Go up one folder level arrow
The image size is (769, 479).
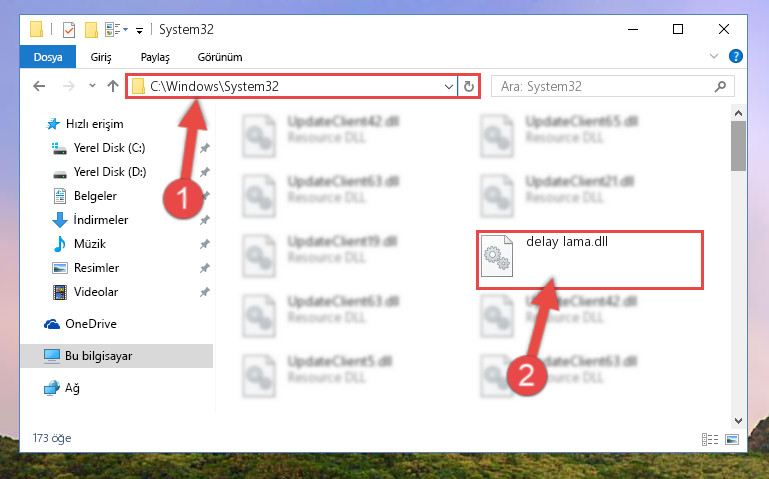coord(113,86)
